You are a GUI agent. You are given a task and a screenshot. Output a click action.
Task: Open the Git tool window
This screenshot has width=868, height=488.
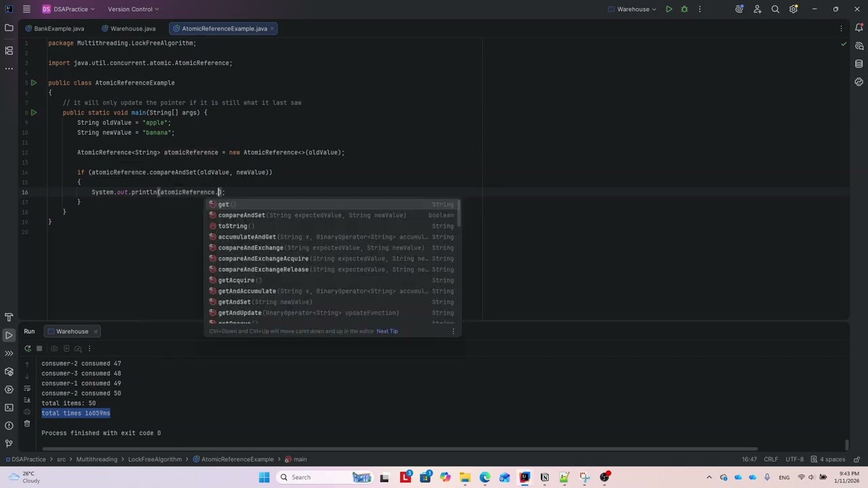coord(9,443)
